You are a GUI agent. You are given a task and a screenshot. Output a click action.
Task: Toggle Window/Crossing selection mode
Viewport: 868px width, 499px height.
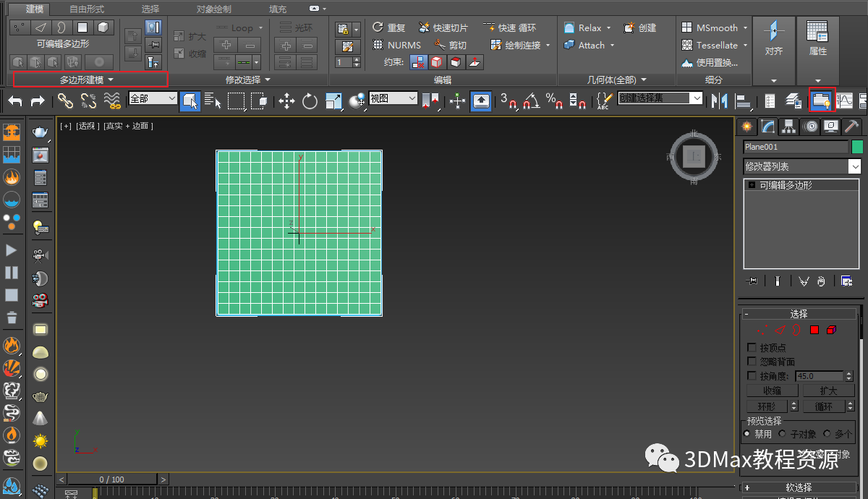click(259, 101)
